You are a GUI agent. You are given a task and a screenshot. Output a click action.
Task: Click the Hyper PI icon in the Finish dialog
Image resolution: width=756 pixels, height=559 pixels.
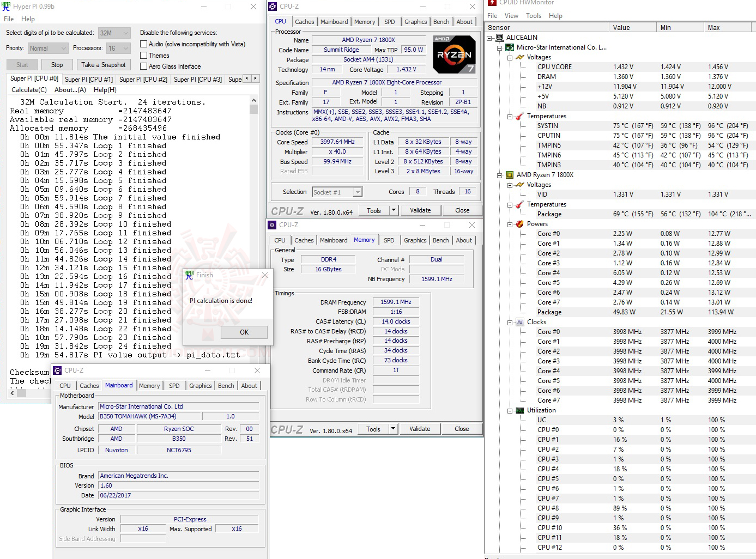click(x=189, y=275)
